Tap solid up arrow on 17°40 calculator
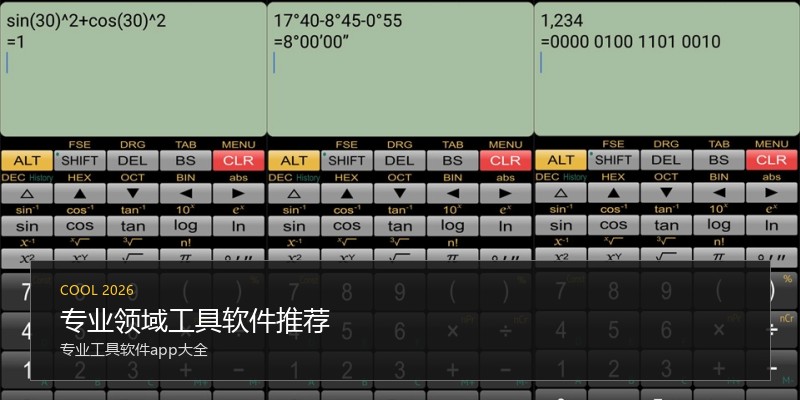The width and height of the screenshot is (800, 400). click(x=346, y=193)
